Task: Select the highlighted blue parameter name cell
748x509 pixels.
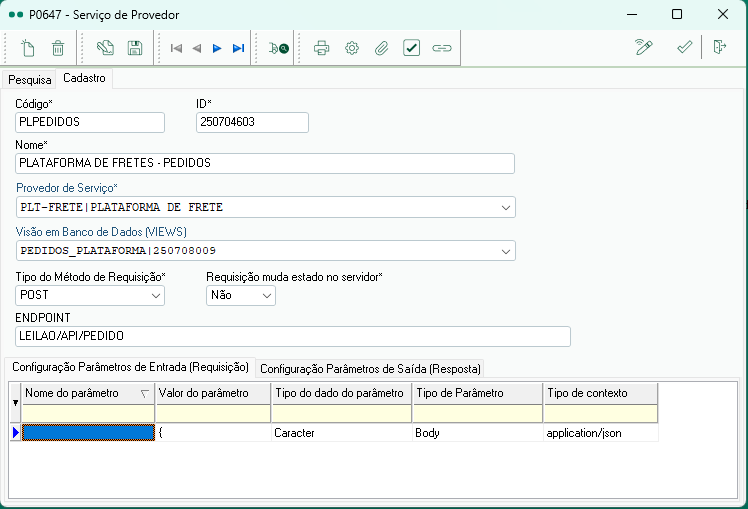Action: point(88,433)
